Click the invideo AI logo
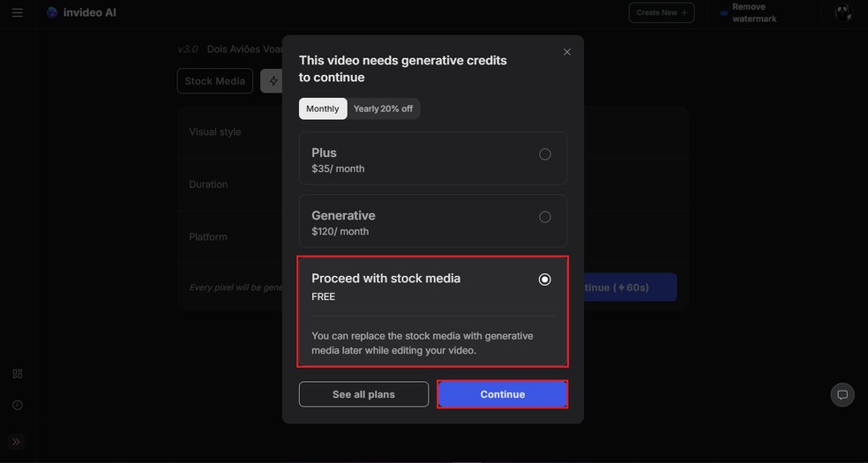The width and height of the screenshot is (868, 463). tap(81, 13)
